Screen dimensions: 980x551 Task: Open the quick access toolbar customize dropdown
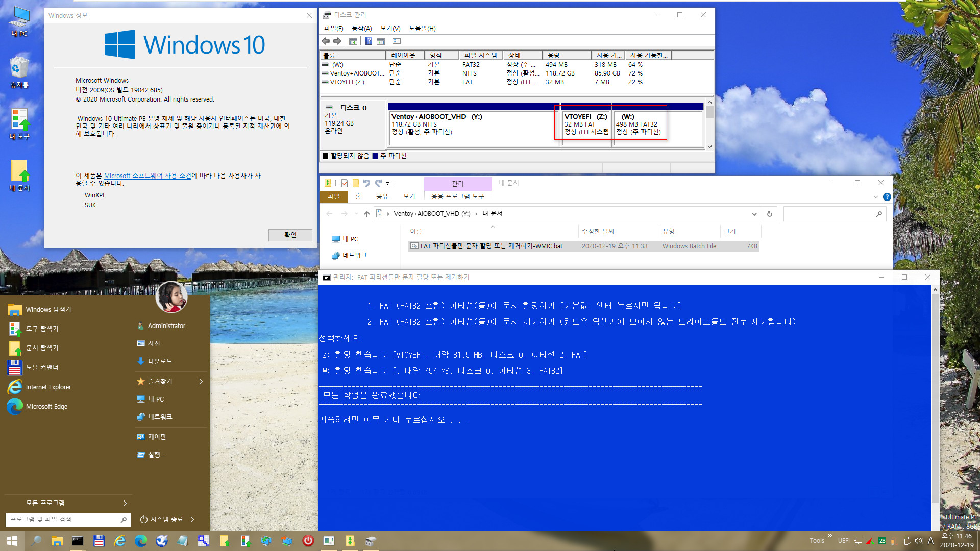[x=387, y=184]
